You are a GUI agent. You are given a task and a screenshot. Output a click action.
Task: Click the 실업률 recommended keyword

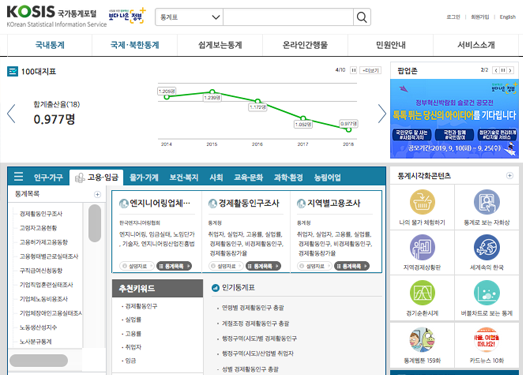pos(133,320)
